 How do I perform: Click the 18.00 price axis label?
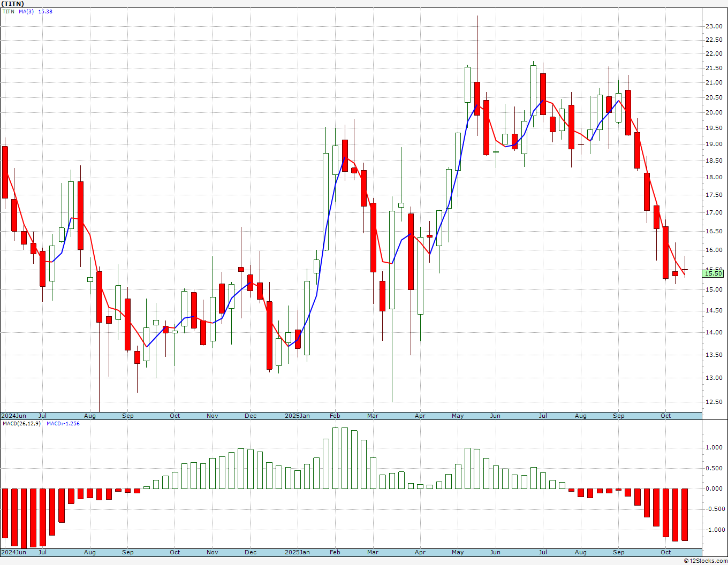713,178
